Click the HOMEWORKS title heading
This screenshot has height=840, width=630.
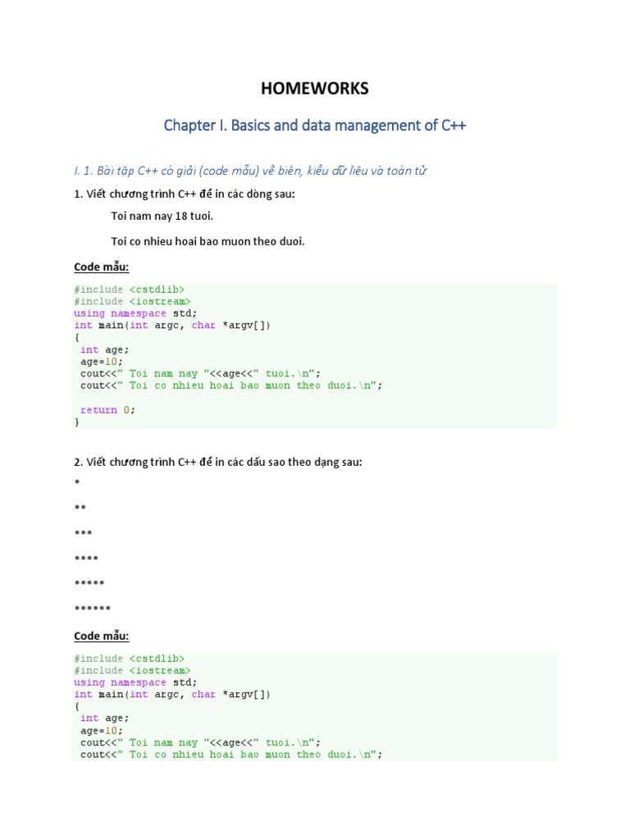(x=314, y=89)
